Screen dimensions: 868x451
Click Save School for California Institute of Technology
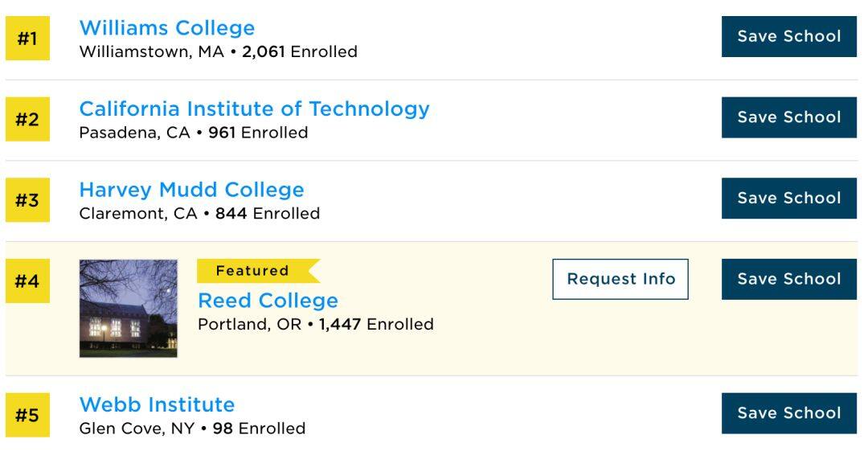[789, 117]
